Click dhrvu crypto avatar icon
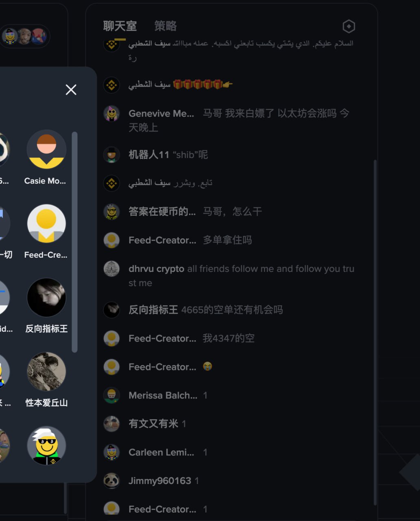420x521 pixels. point(111,269)
